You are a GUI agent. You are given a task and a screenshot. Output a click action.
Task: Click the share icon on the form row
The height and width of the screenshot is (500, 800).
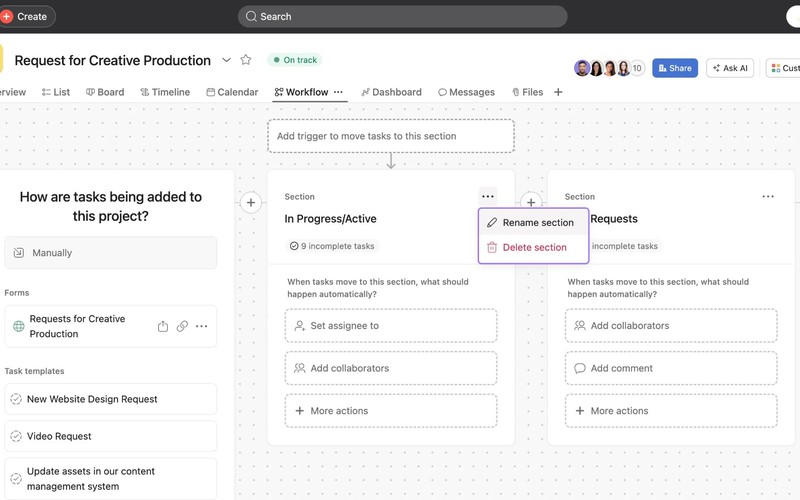click(163, 326)
